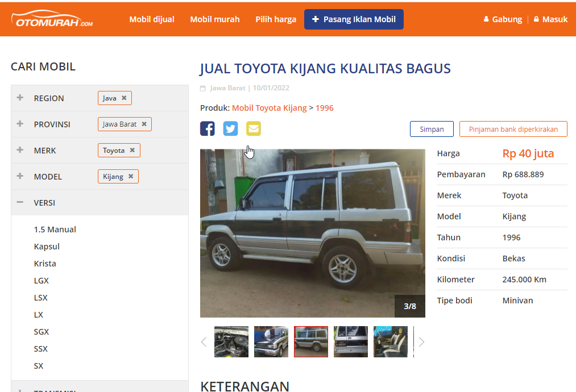The width and height of the screenshot is (576, 392).
Task: Remove the Jawa Barat province filter
Action: coord(144,124)
